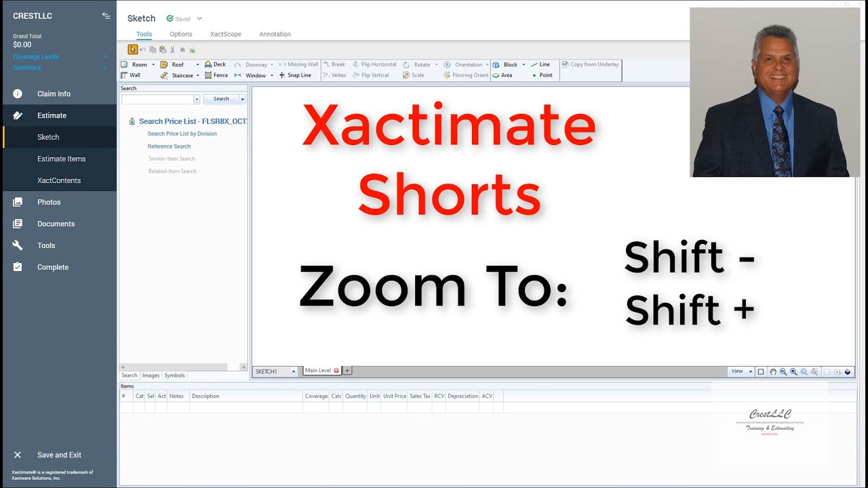Click the Missing Wall tool

[298, 64]
